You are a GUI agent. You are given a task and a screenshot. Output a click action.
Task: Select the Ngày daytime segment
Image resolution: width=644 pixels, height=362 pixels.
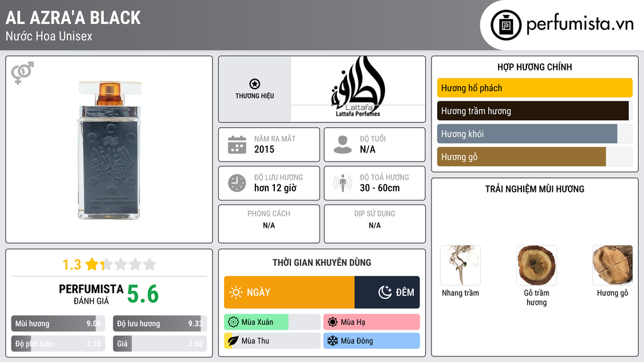[x=289, y=292]
